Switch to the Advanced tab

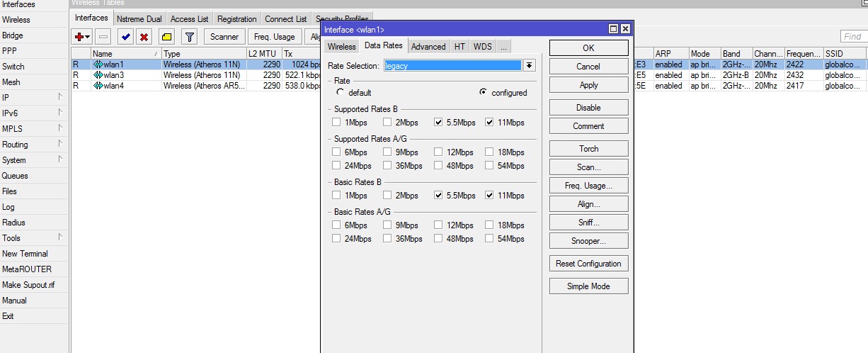point(428,46)
